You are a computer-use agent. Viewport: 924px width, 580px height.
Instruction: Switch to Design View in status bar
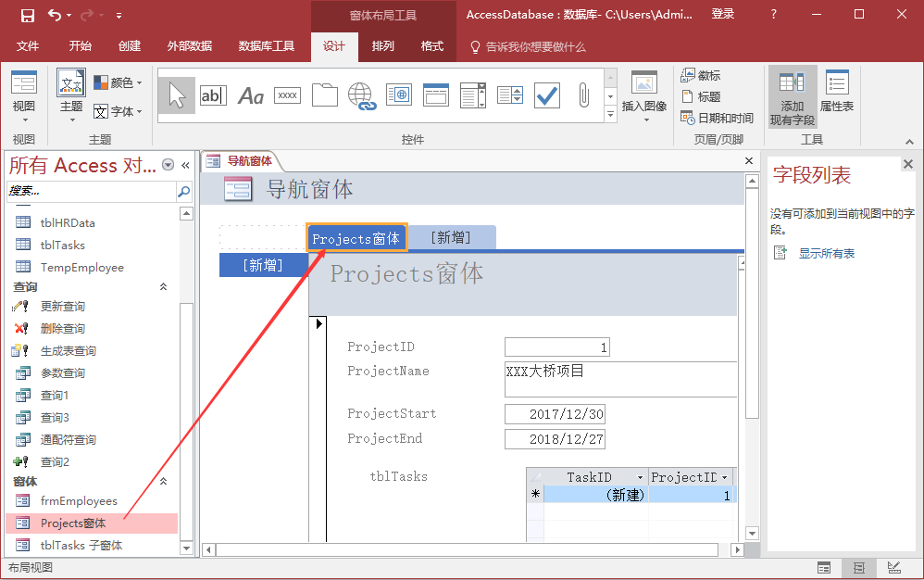pyautogui.click(x=893, y=567)
